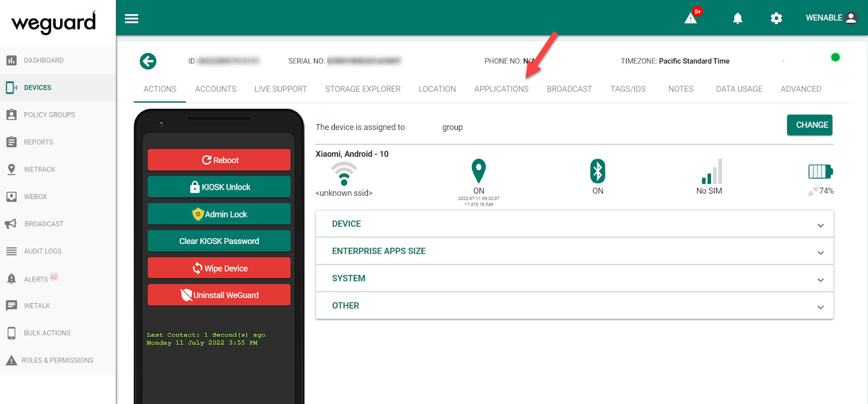Open AUDIT LOGS in the sidebar
The height and width of the screenshot is (404, 868).
[x=43, y=251]
